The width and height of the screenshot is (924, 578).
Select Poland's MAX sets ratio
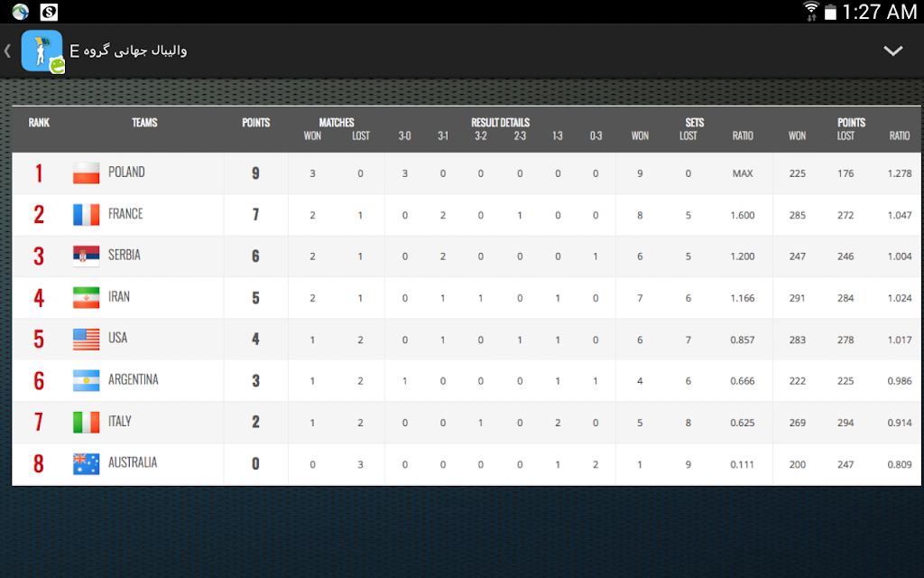click(743, 173)
